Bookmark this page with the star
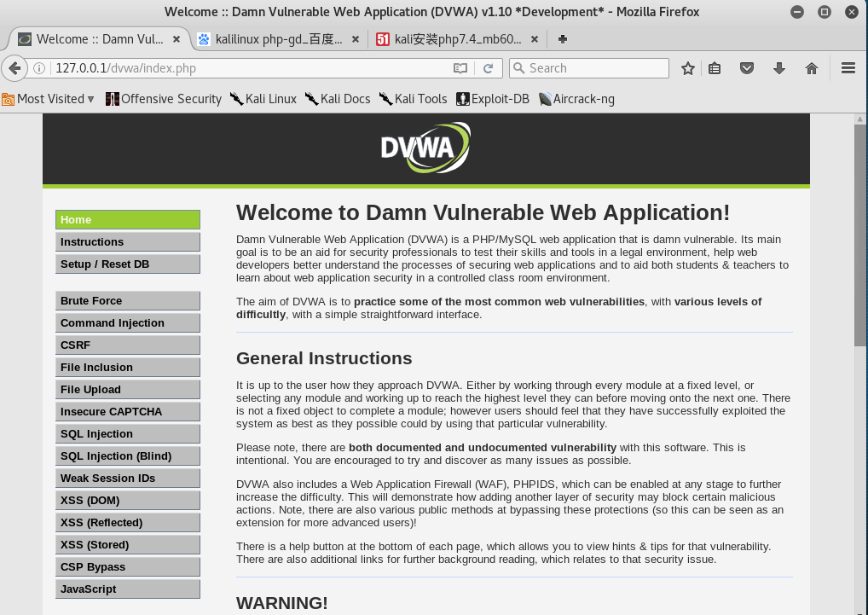The width and height of the screenshot is (868, 615). click(x=688, y=67)
